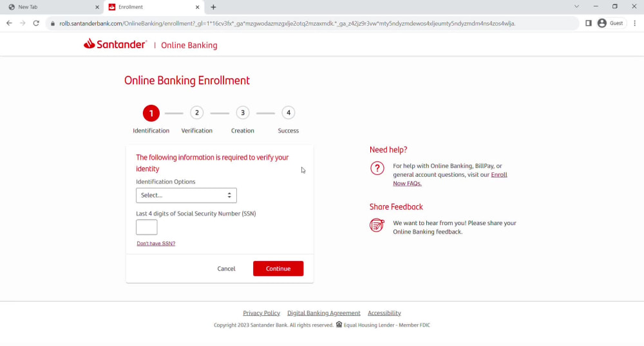
Task: Click the browser address bar URL
Action: click(x=287, y=23)
